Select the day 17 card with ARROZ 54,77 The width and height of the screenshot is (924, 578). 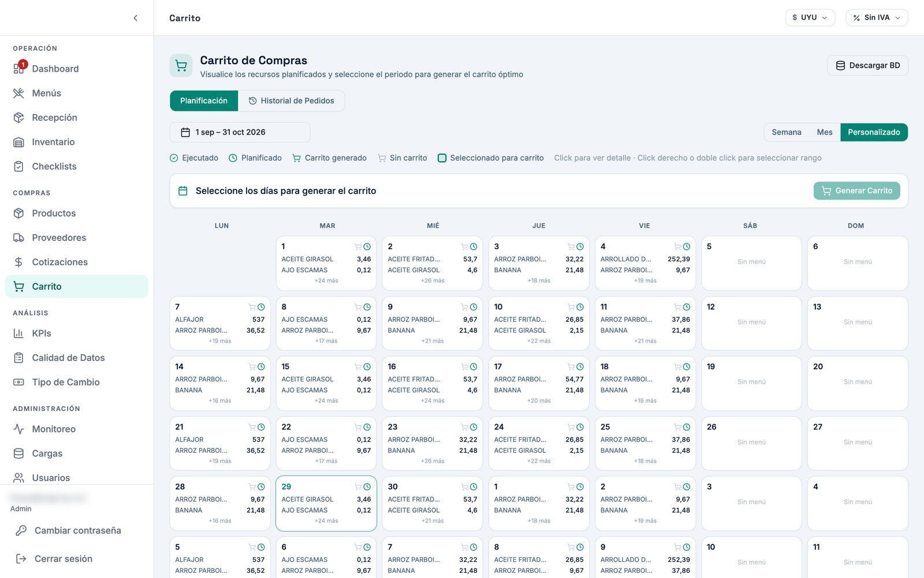(x=539, y=383)
